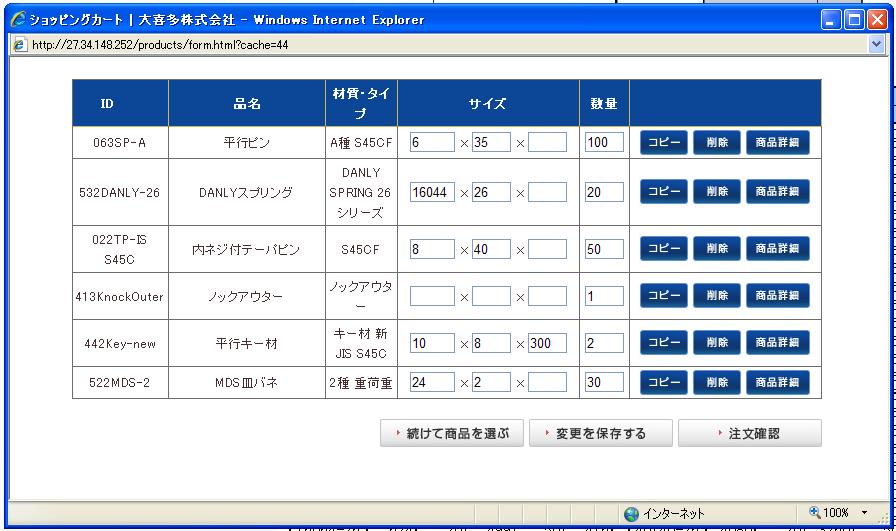The height and width of the screenshot is (531, 896).
Task: Click quantity field of MDS皿バネ row
Action: (604, 382)
